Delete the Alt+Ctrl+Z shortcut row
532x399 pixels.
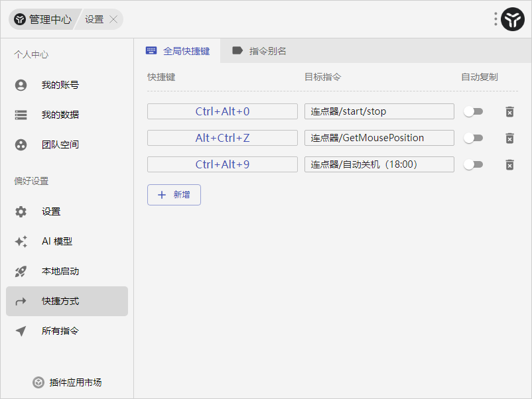point(509,138)
